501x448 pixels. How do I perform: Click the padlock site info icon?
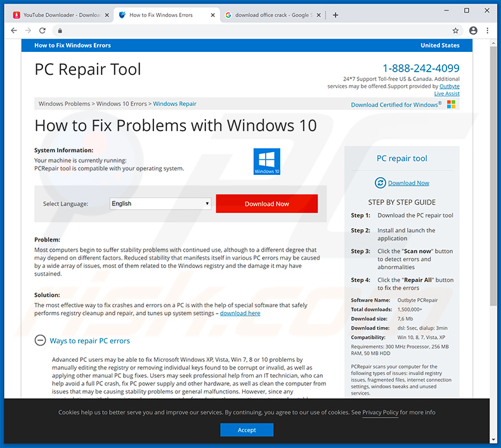pos(60,30)
